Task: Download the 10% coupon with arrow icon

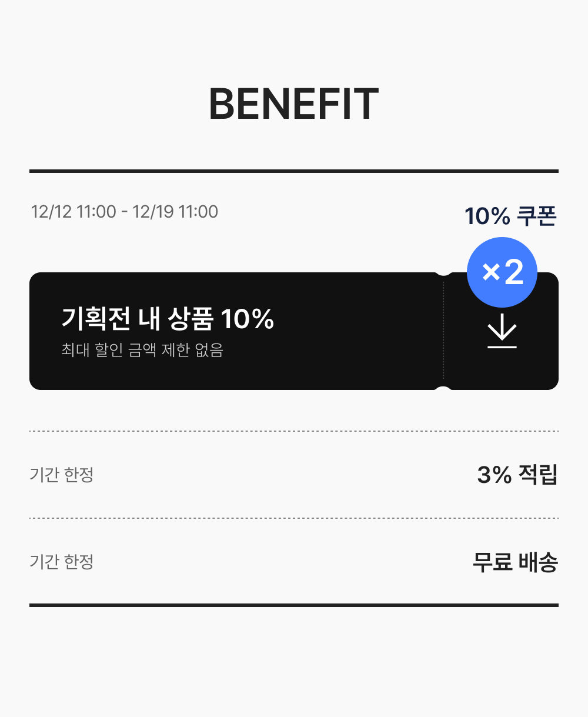Action: [502, 332]
